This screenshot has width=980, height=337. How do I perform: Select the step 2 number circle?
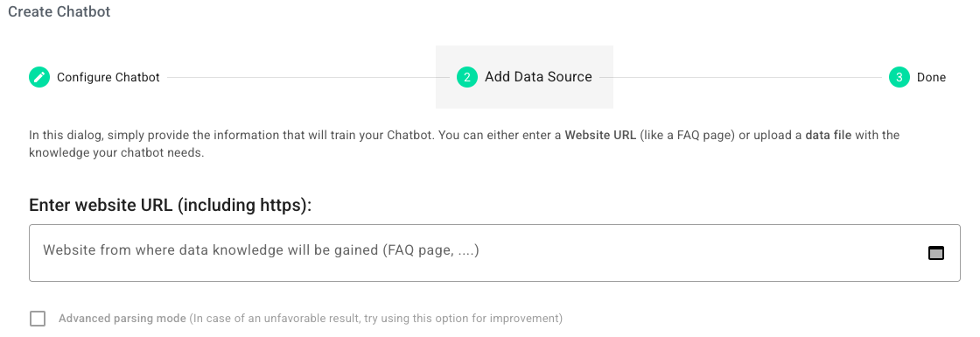467,78
